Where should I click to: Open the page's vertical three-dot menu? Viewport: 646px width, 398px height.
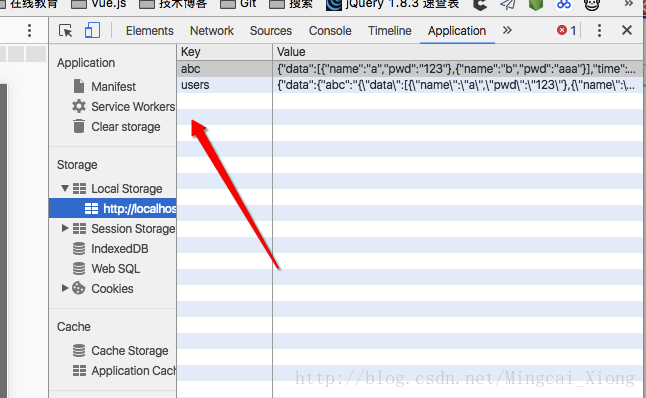coord(29,30)
